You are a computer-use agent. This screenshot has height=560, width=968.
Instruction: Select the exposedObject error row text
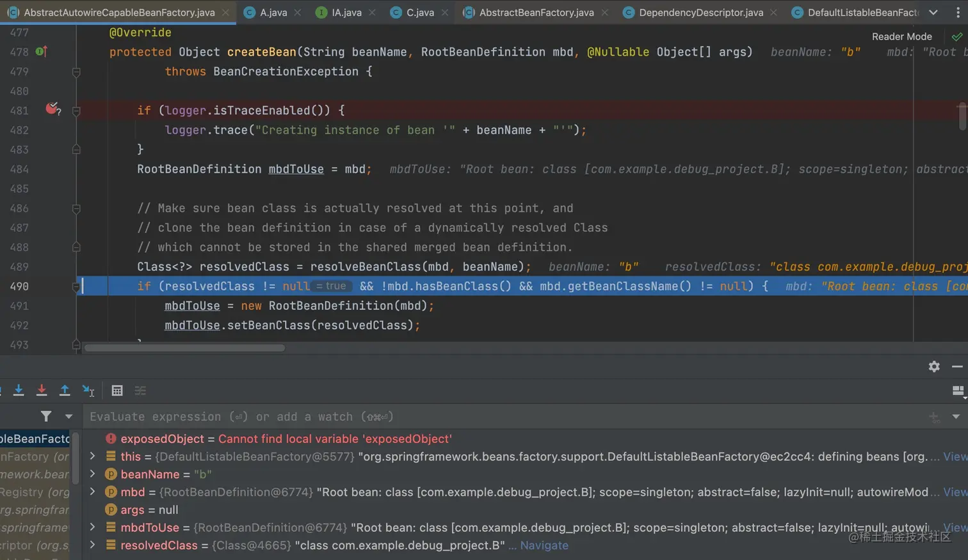(x=286, y=438)
